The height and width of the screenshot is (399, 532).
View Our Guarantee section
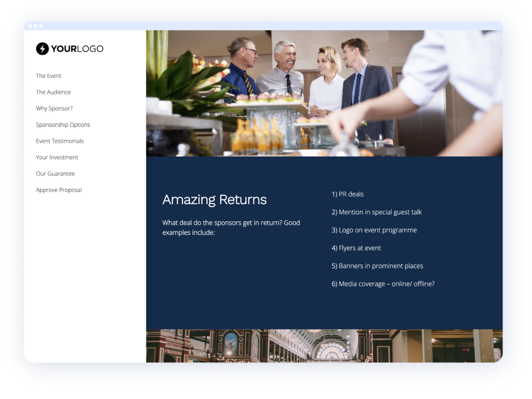coord(56,174)
